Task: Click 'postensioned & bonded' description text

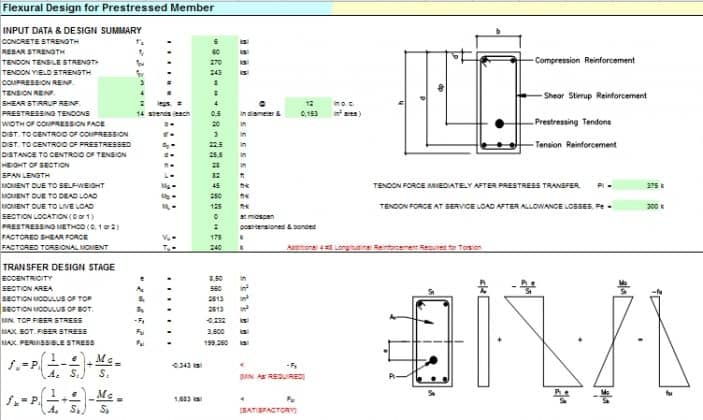Action: pyautogui.click(x=278, y=227)
